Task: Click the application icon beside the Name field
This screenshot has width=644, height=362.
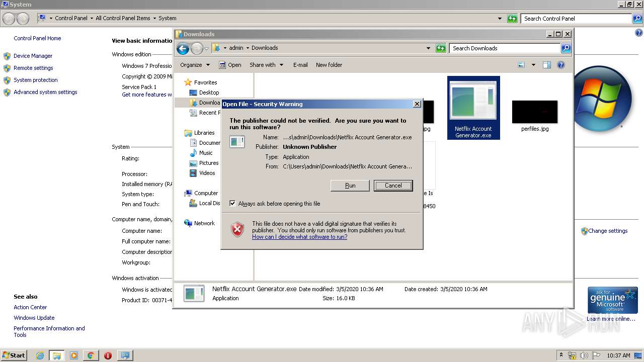Action: 237,142
